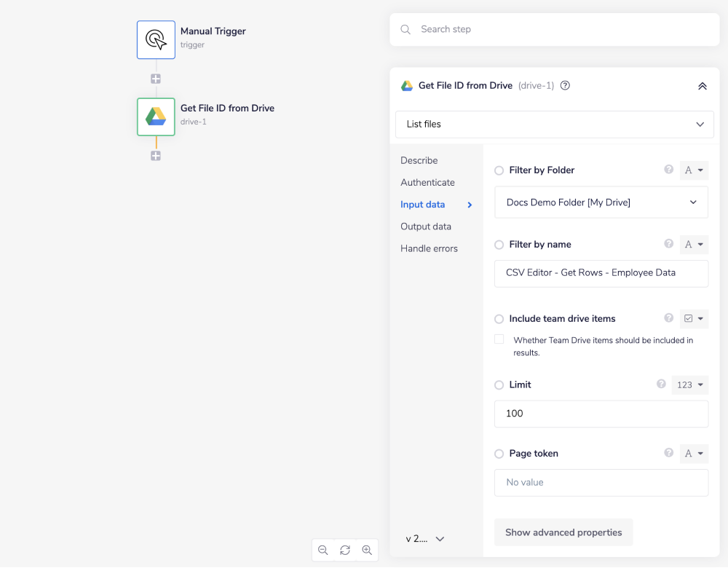Click the reset view refresh icon

click(x=345, y=550)
